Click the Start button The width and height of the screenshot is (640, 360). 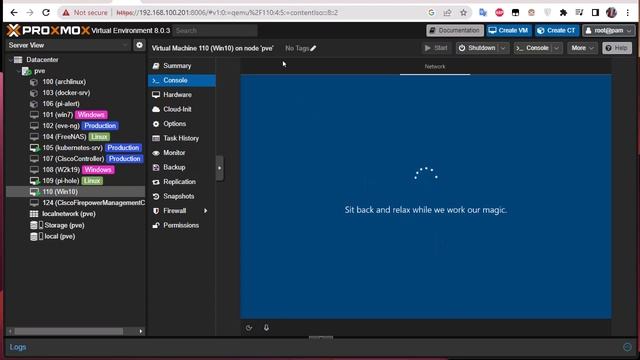(436, 48)
